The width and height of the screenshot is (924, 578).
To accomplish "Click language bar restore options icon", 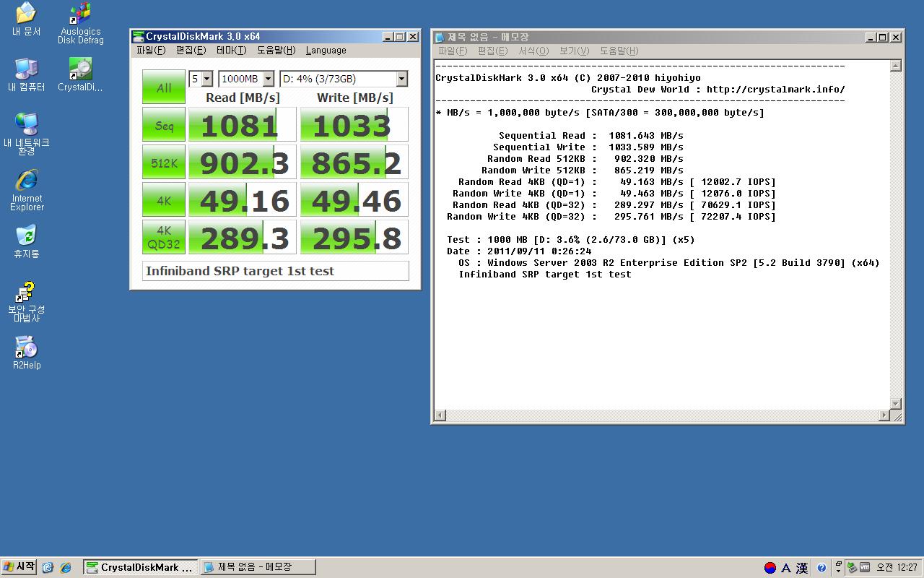I will (x=838, y=564).
